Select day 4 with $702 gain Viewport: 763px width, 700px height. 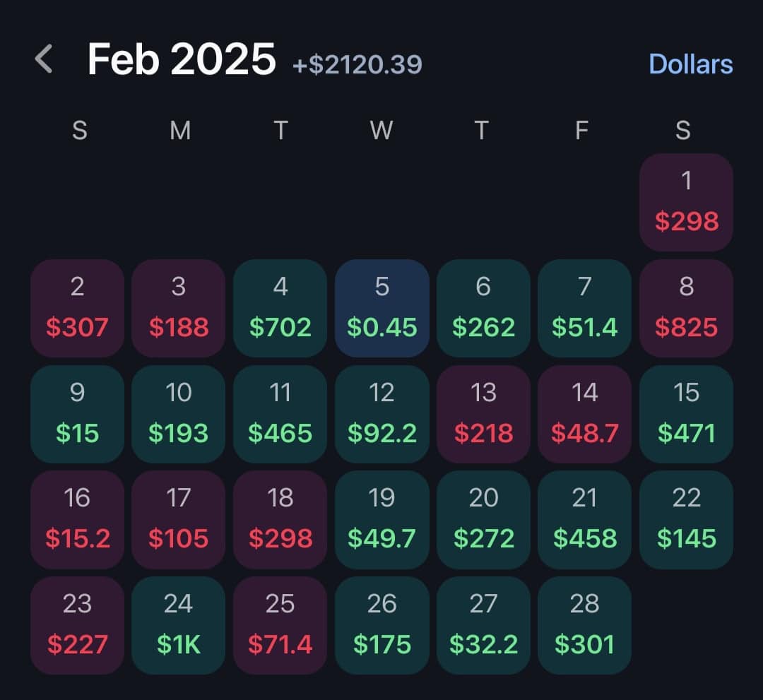point(280,308)
